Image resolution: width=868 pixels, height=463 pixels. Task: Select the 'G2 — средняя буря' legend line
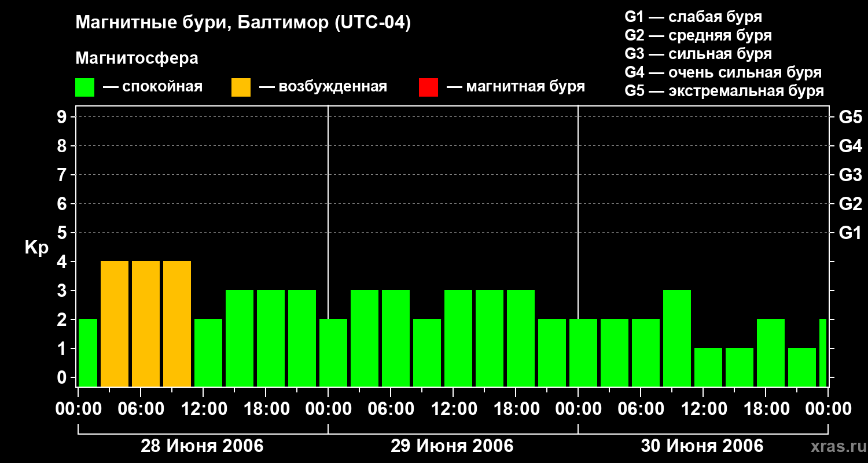(698, 35)
